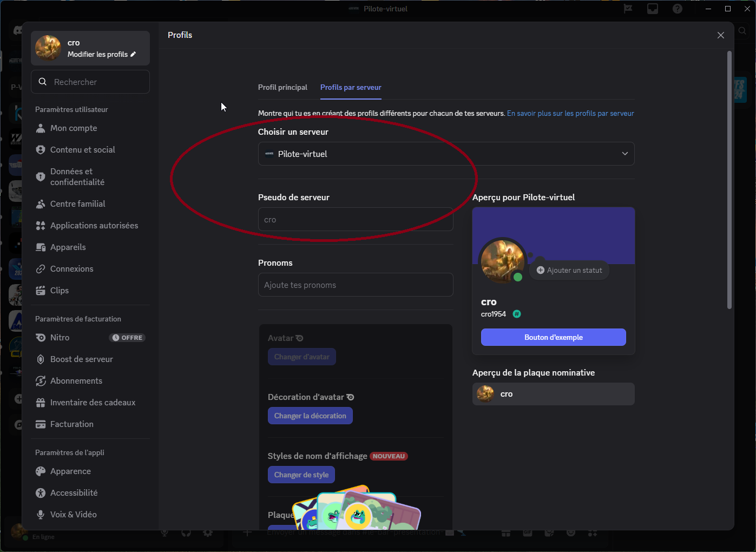Viewport: 756px width, 552px height.
Task: Go to Boost de serveur
Action: pyautogui.click(x=81, y=359)
